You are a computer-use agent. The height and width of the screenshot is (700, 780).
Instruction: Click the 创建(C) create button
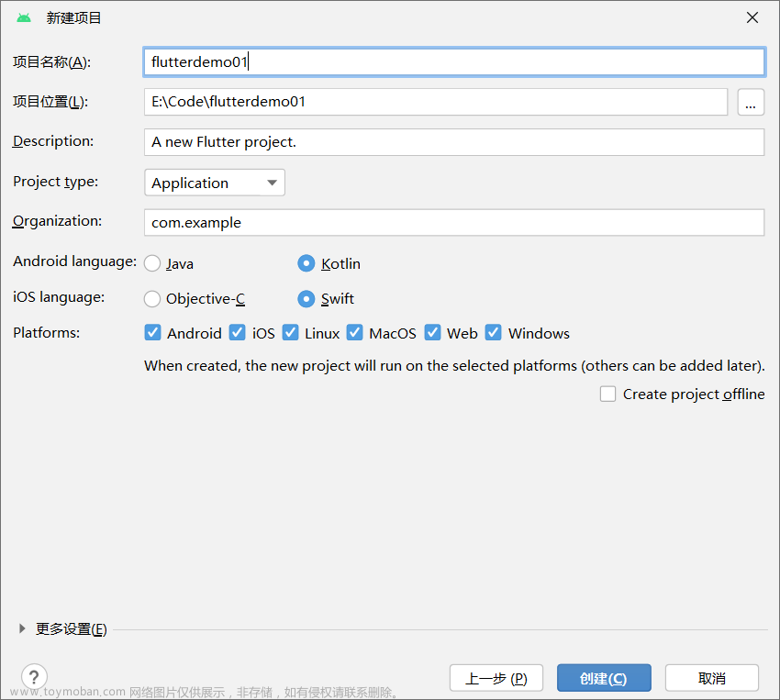[x=604, y=678]
